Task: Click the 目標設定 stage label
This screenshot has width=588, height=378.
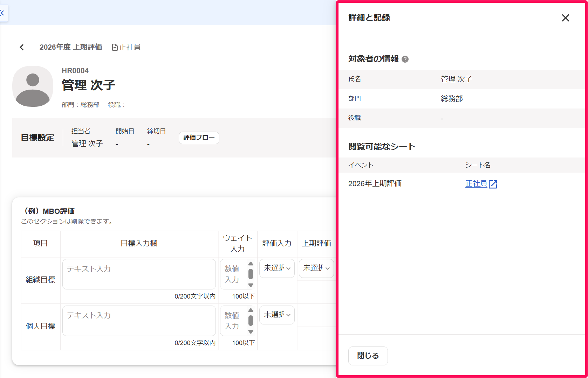Action: [37, 138]
